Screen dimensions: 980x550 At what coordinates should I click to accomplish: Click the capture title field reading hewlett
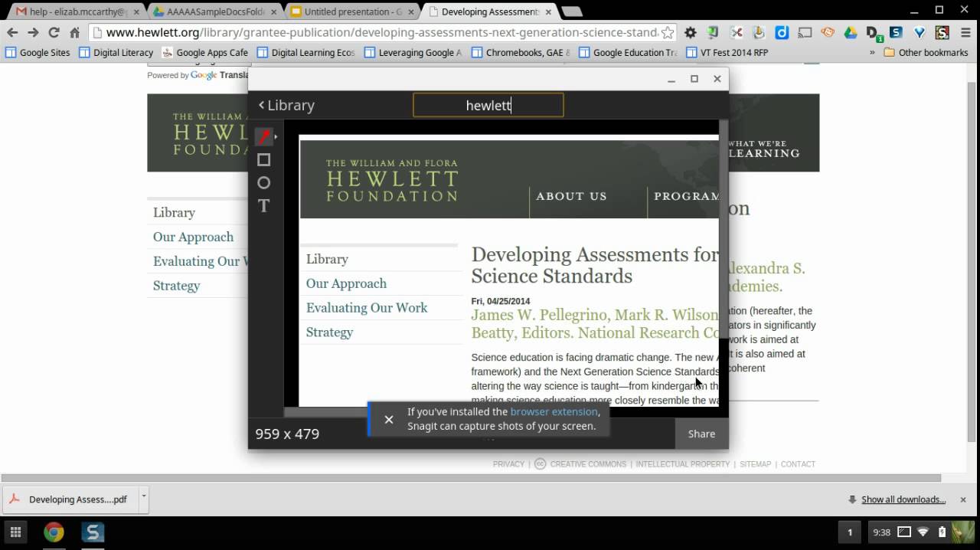point(488,106)
